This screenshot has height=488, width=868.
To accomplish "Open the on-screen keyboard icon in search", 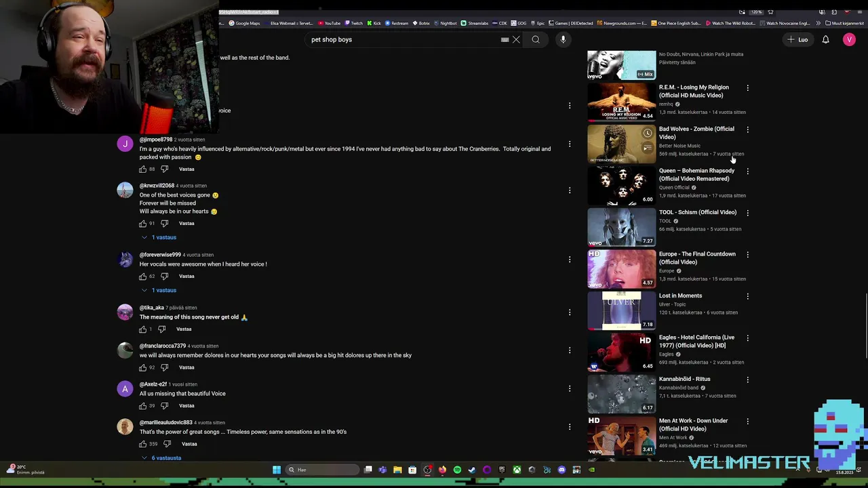I will coord(505,39).
